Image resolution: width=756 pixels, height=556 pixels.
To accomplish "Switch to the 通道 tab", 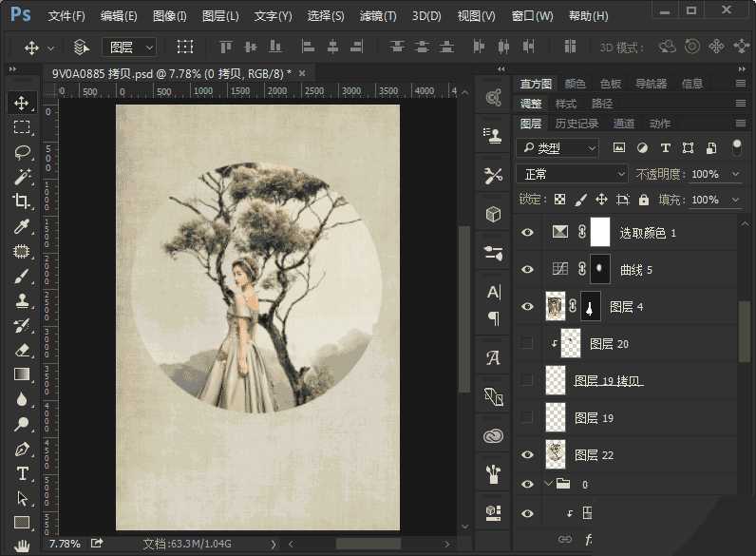I will coord(624,124).
